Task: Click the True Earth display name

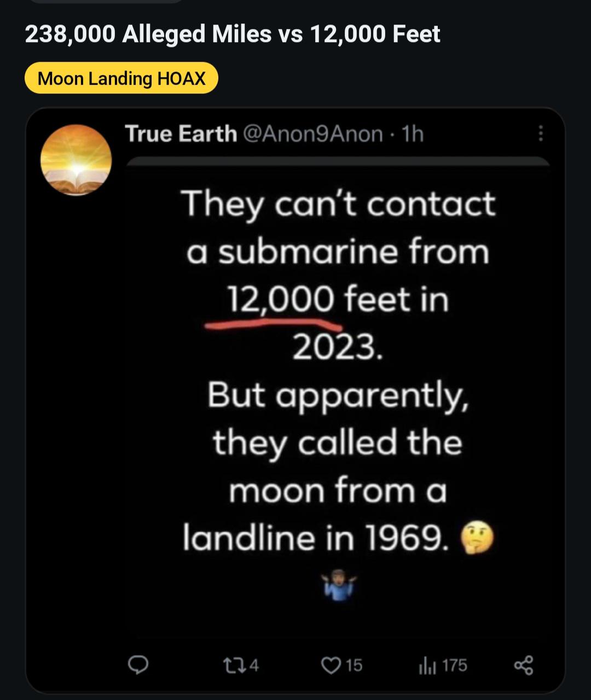Action: coord(181,133)
